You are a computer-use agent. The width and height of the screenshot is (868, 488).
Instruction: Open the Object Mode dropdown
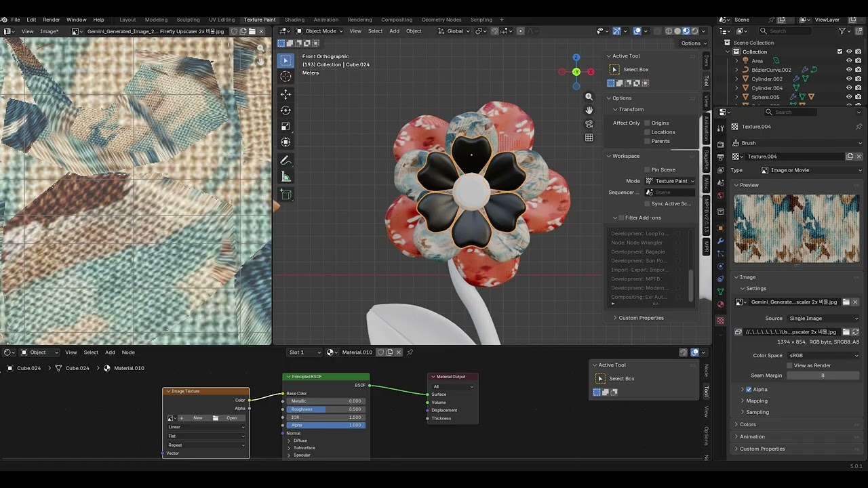(x=319, y=31)
